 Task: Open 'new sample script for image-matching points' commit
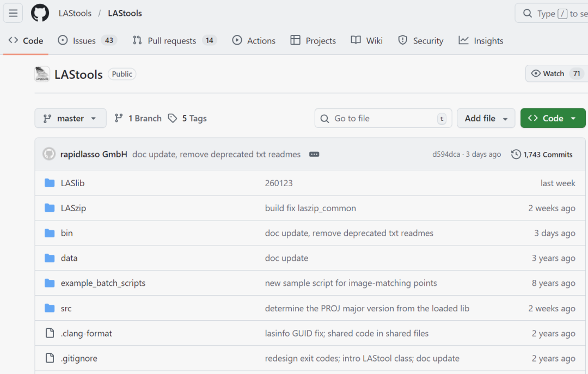(351, 283)
